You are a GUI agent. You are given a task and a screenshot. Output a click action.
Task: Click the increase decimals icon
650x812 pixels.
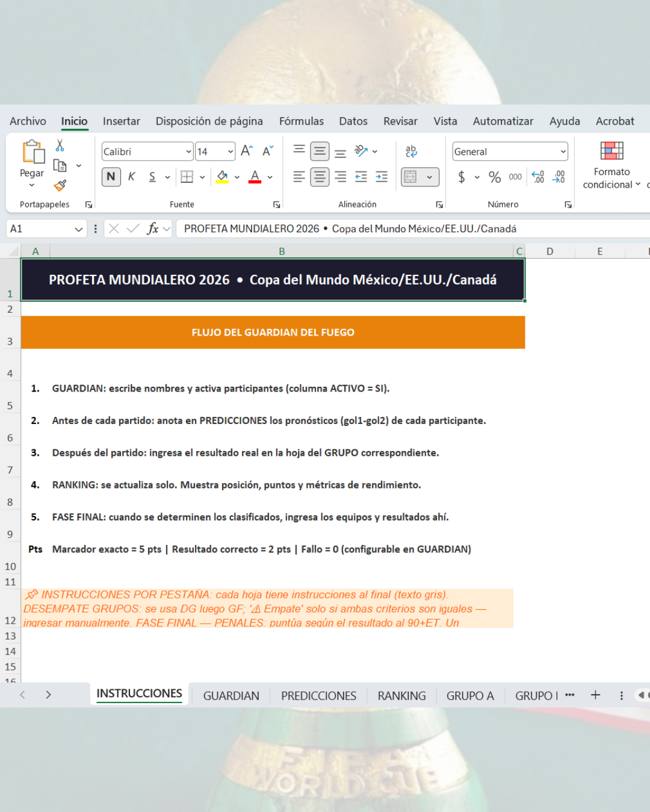538,177
